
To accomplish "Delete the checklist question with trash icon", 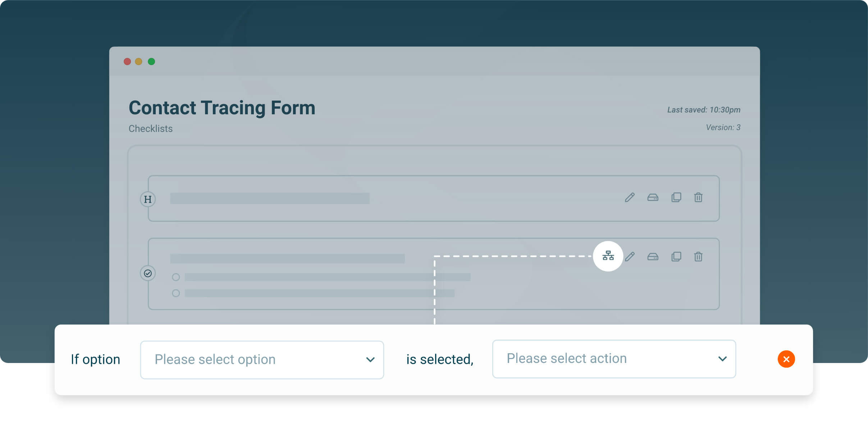I will [698, 257].
